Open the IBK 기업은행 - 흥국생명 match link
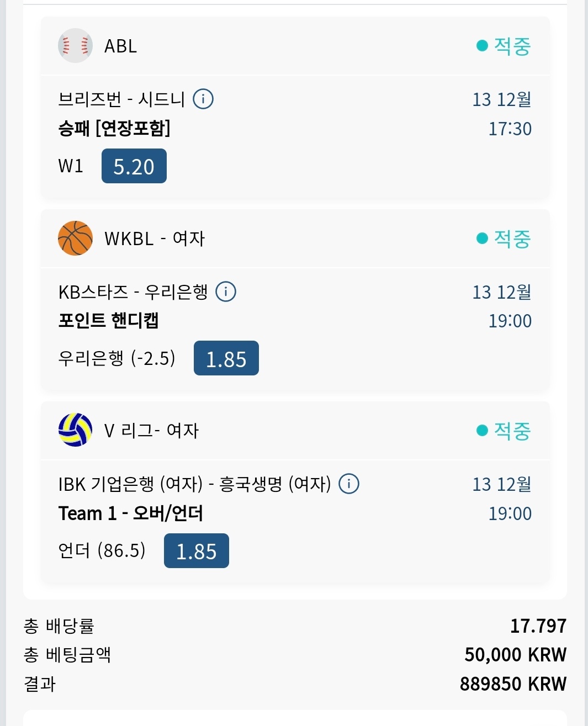The height and width of the screenshot is (726, 588). click(x=194, y=484)
